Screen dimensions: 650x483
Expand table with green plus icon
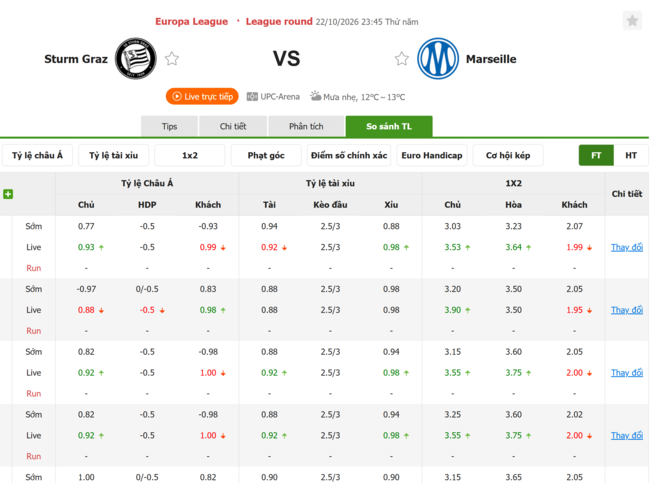(x=8, y=194)
